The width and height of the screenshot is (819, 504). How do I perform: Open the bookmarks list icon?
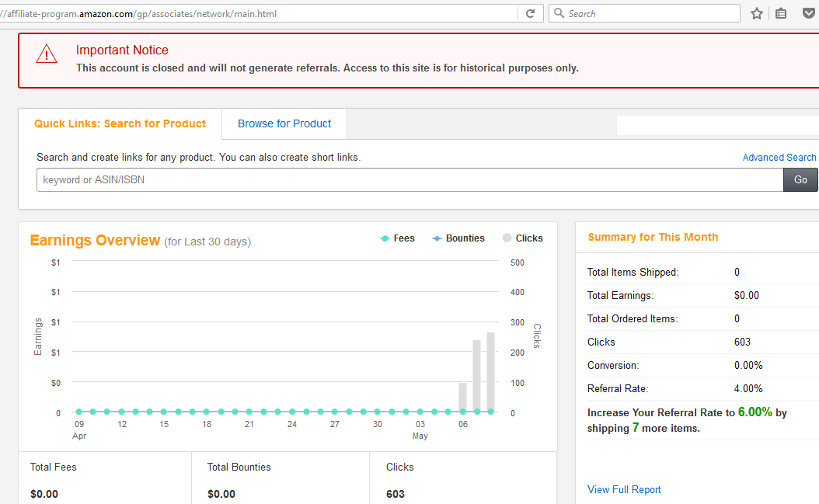pos(781,13)
